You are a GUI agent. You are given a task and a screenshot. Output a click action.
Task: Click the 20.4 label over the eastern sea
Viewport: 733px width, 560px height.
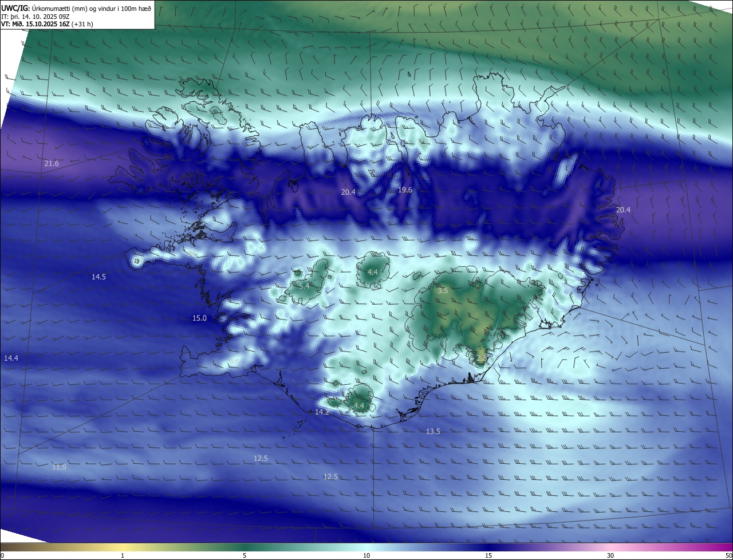tap(623, 210)
